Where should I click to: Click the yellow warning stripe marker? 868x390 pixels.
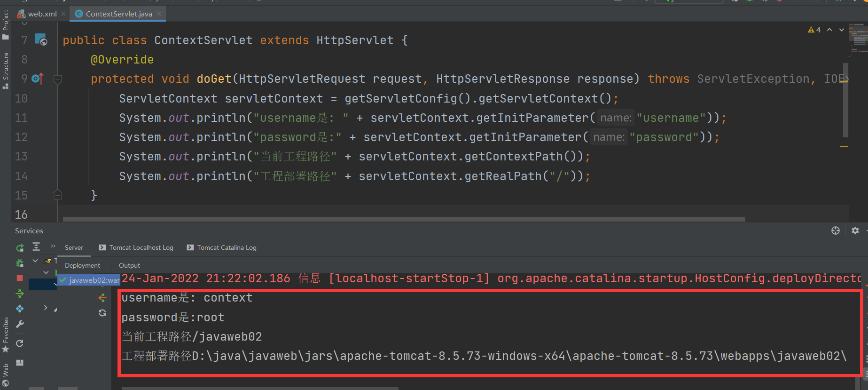pyautogui.click(x=844, y=146)
